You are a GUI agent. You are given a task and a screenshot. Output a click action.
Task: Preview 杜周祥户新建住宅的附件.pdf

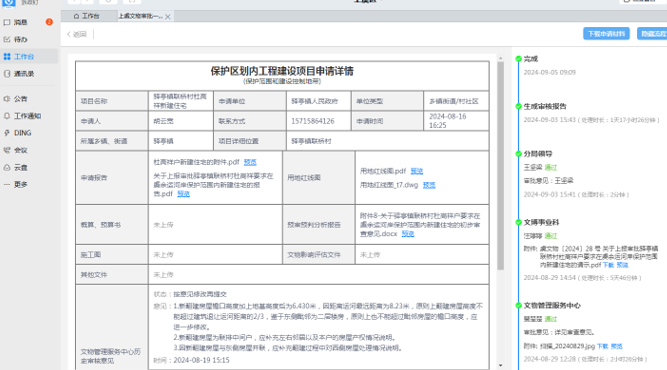point(250,162)
